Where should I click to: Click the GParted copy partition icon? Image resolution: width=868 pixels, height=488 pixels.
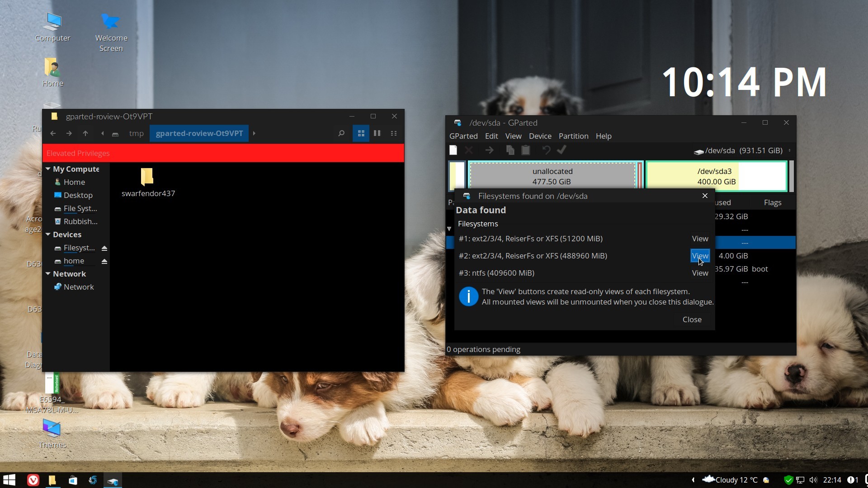510,150
